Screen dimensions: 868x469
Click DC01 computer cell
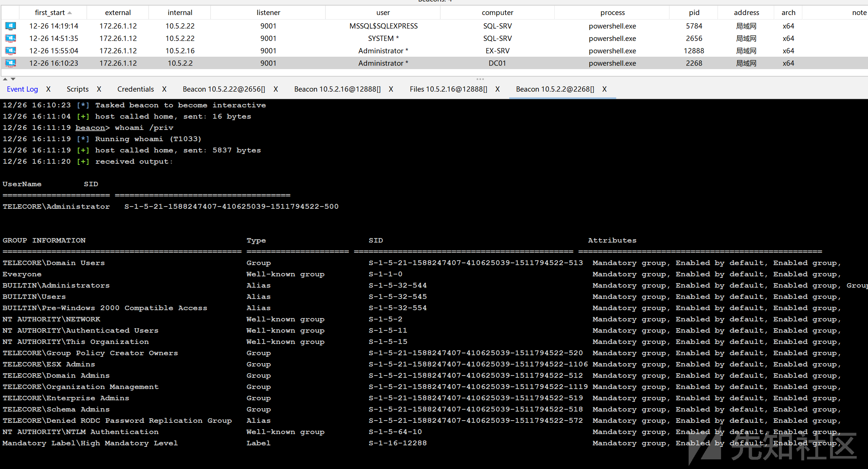click(x=497, y=63)
